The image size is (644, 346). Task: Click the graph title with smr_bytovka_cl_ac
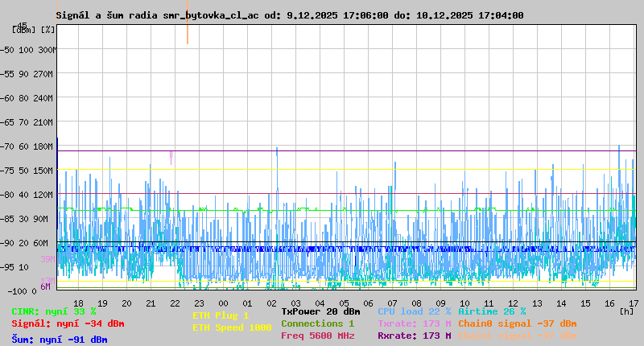pos(290,15)
